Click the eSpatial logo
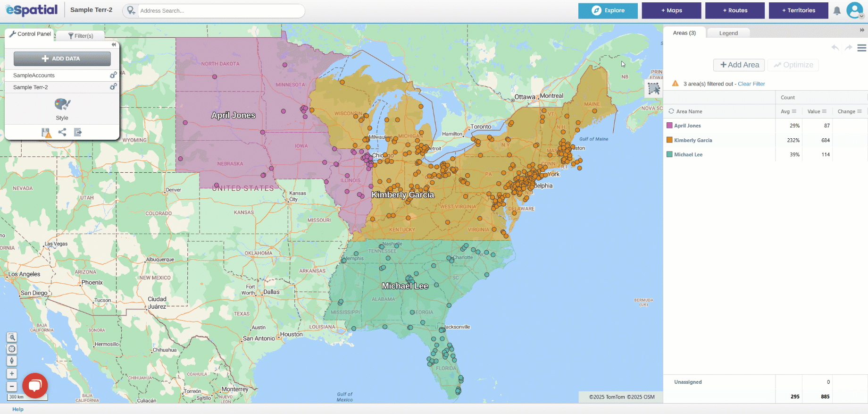This screenshot has height=414, width=868. tap(32, 9)
